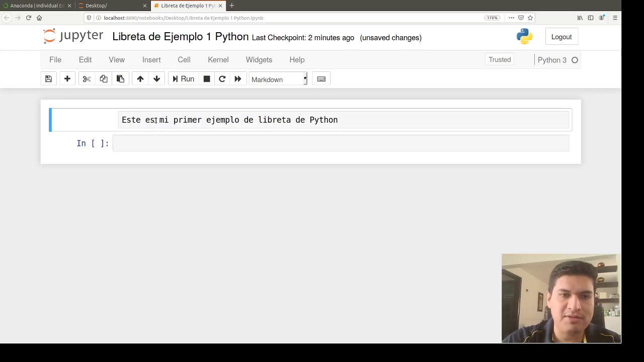This screenshot has width=644, height=362.
Task: Reload the browser page
Action: pyautogui.click(x=29, y=18)
